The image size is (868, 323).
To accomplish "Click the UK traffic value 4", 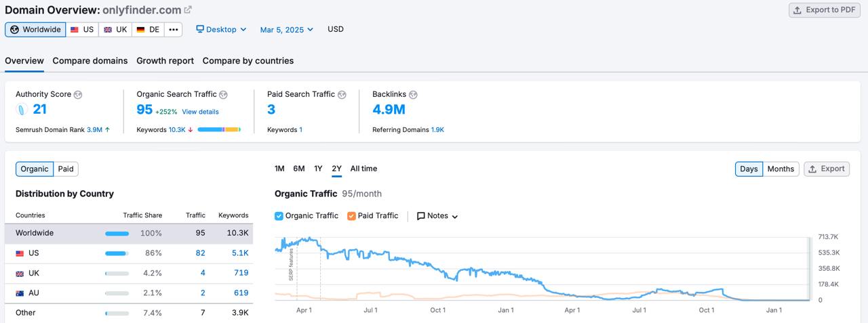I will tap(203, 274).
